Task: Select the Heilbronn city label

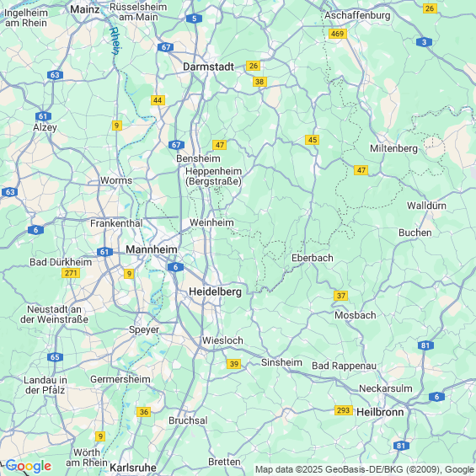Action: [x=380, y=412]
